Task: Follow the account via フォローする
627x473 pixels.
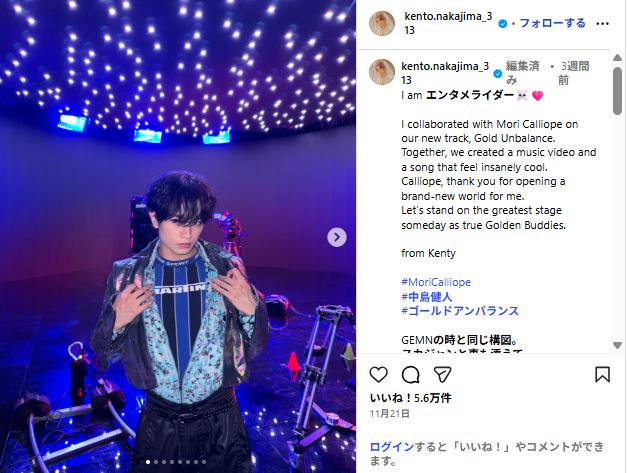Action: [x=552, y=23]
